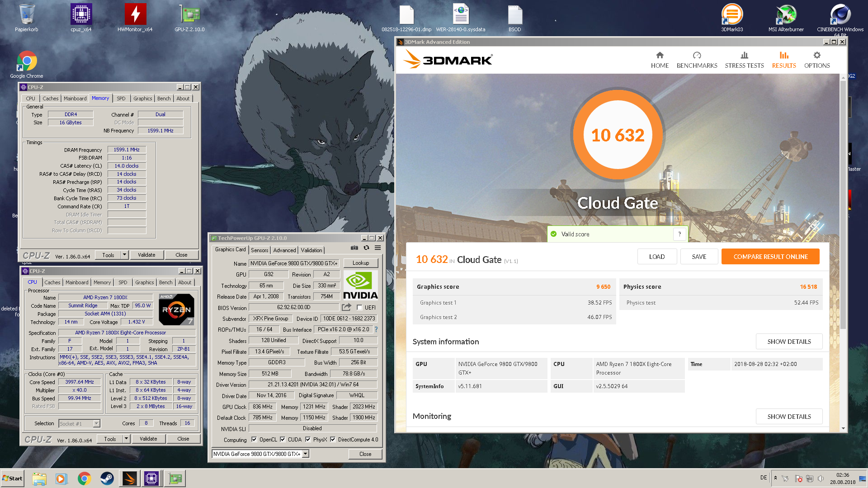Click the GPU name field in GPU-Z
Viewport: 868px width, 488px height.
(294, 263)
